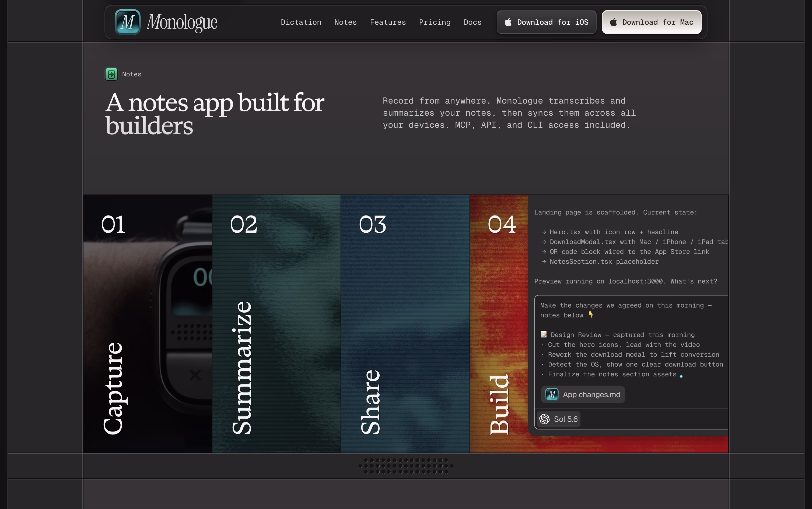The image size is (812, 509).
Task: Open the Notes nav link
Action: tap(345, 22)
